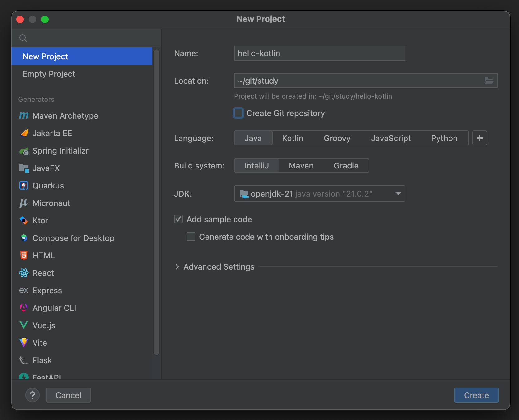
Task: Click the Angular CLI icon
Action: 24,308
